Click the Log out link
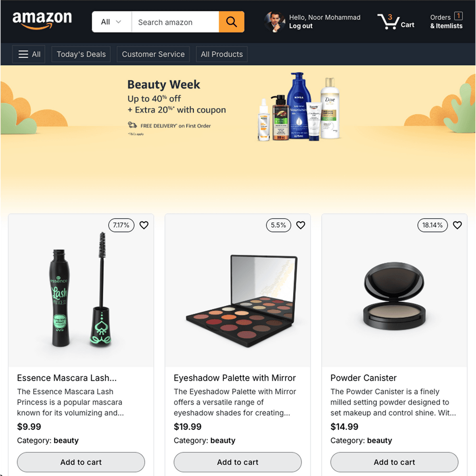 click(301, 26)
